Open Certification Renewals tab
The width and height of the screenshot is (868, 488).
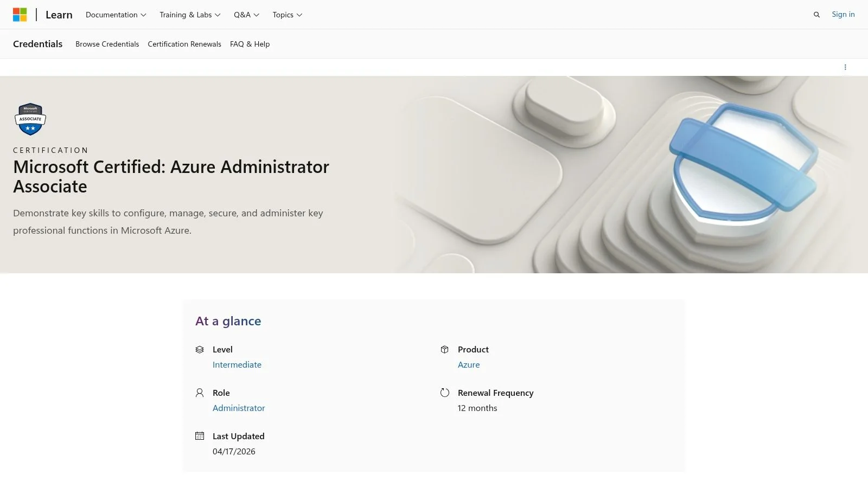coord(184,44)
